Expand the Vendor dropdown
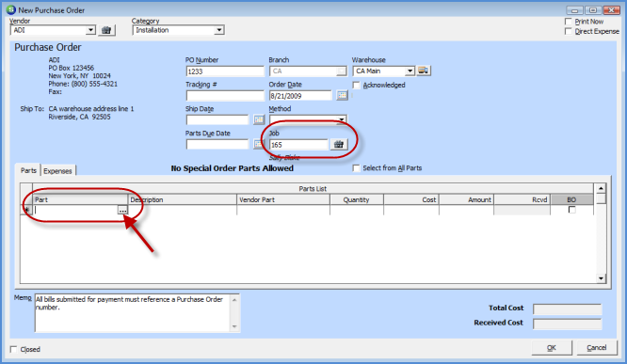This screenshot has width=627, height=364. pyautogui.click(x=90, y=30)
